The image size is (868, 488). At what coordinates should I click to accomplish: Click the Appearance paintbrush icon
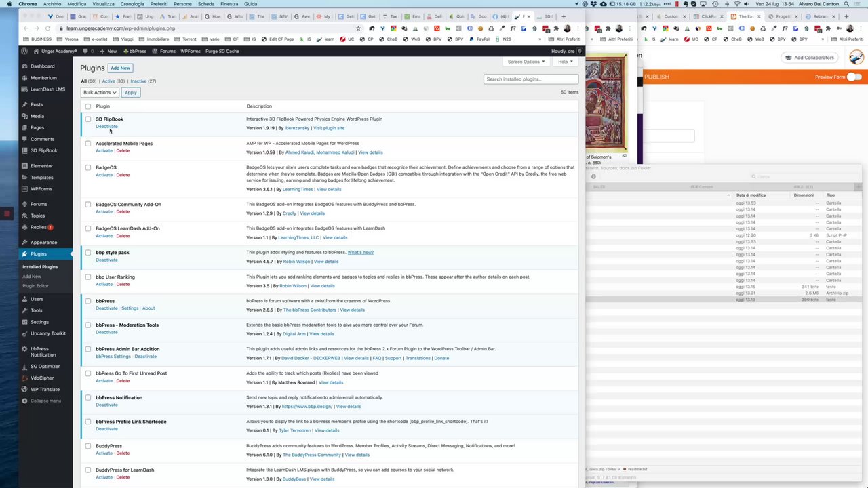tap(24, 242)
